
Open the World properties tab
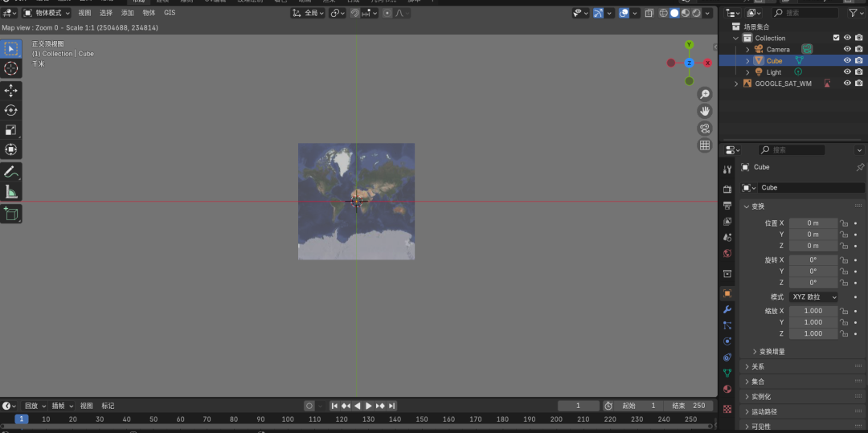tap(727, 253)
